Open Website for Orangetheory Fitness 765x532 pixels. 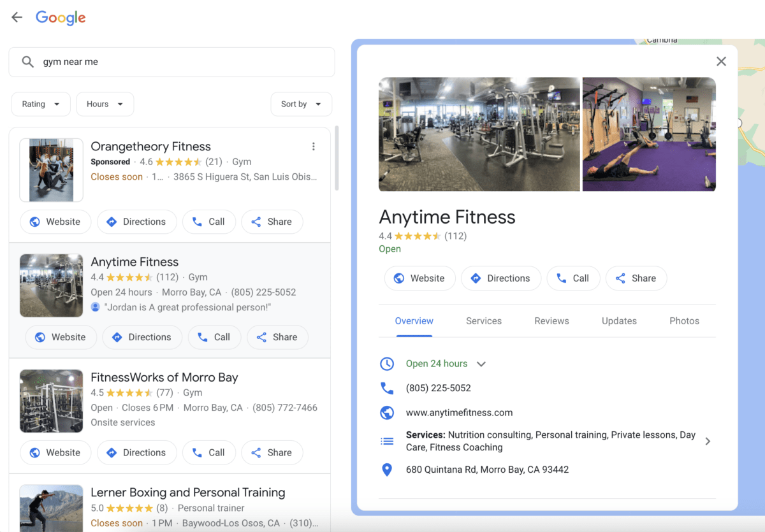(x=55, y=222)
